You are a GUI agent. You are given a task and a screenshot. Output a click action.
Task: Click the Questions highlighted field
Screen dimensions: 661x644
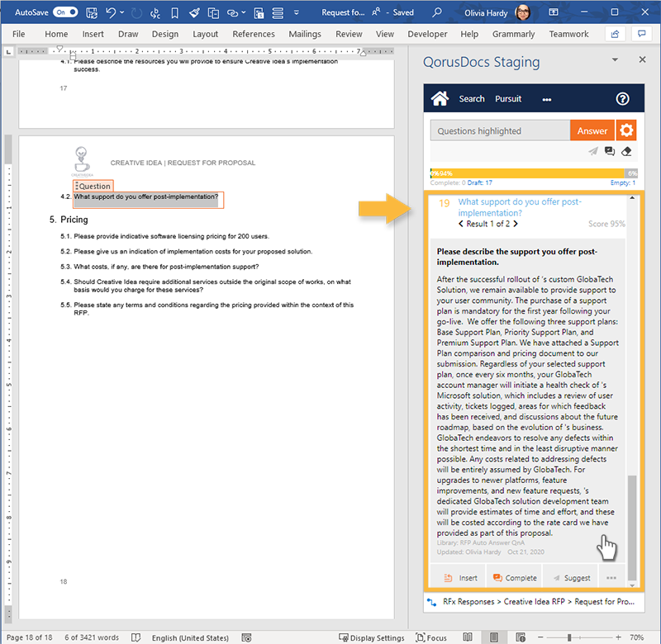500,130
